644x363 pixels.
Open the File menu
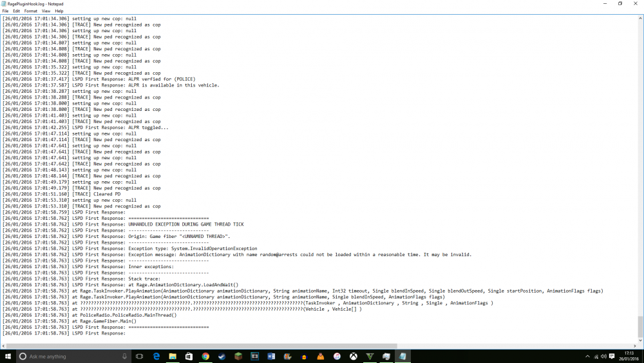(5, 11)
